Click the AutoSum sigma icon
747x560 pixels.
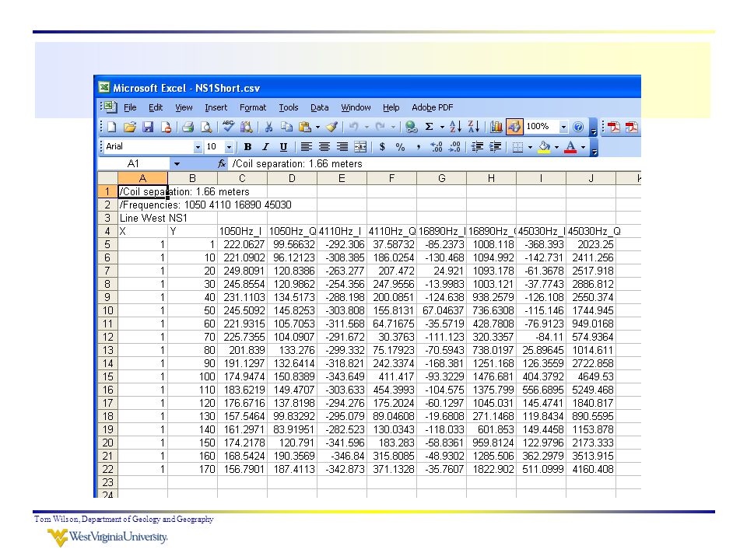click(430, 127)
